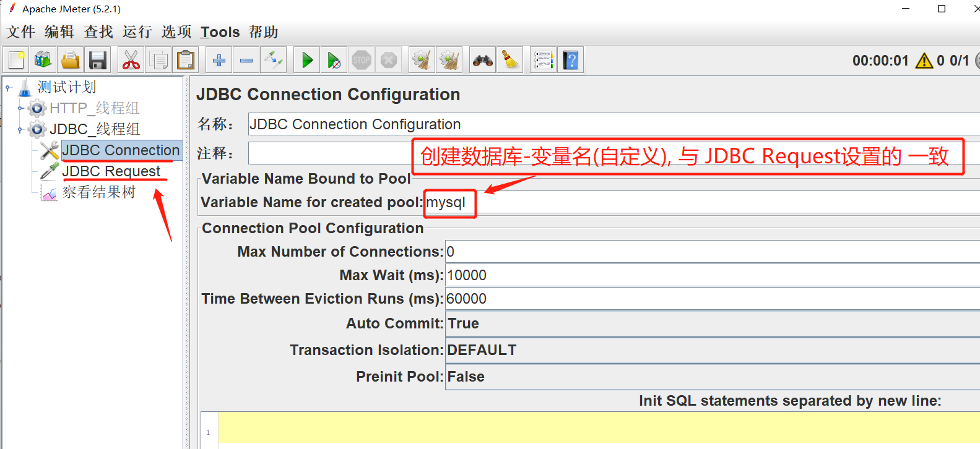Click the Open file folder icon

[70, 60]
